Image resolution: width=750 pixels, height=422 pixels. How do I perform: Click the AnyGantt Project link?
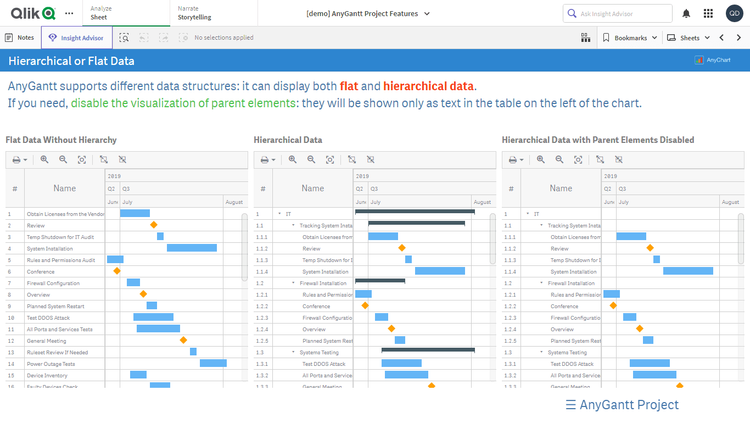[622, 404]
